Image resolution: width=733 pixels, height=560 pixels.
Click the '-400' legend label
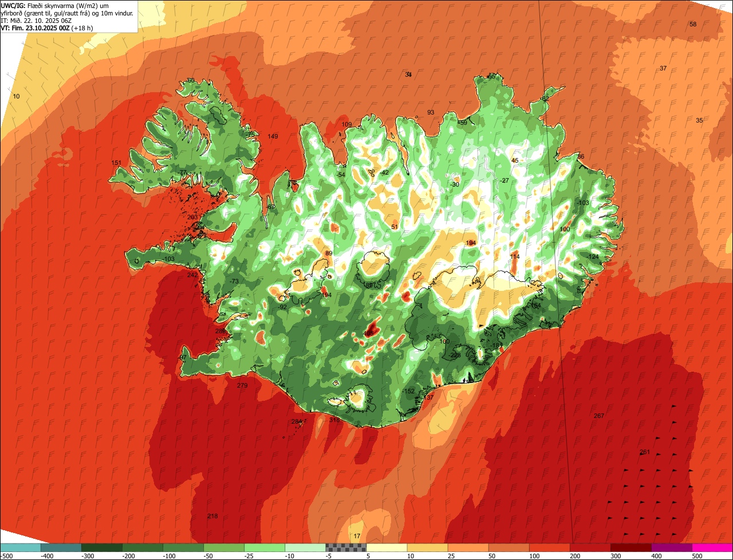47,556
